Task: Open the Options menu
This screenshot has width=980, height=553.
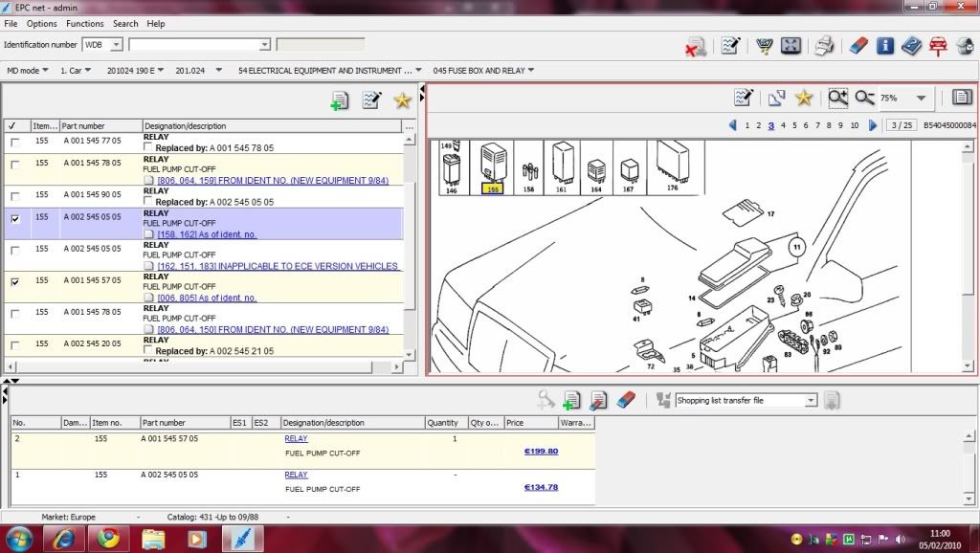Action: pyautogui.click(x=41, y=23)
